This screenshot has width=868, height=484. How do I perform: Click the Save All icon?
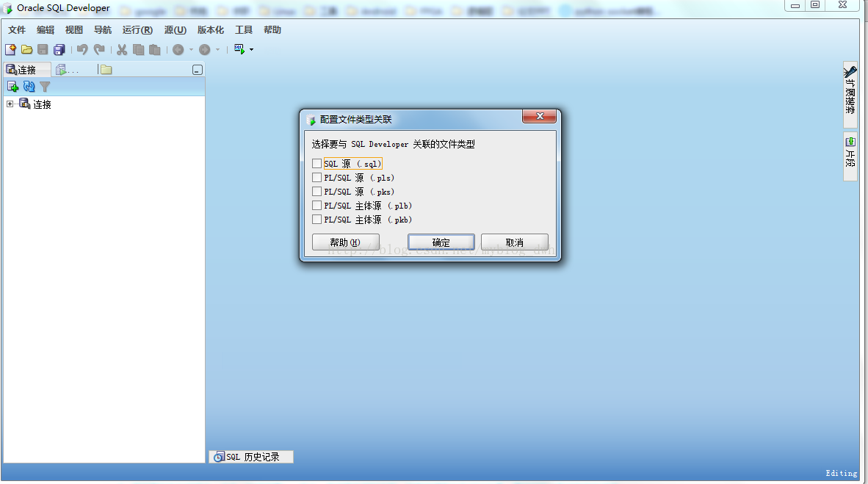[59, 50]
